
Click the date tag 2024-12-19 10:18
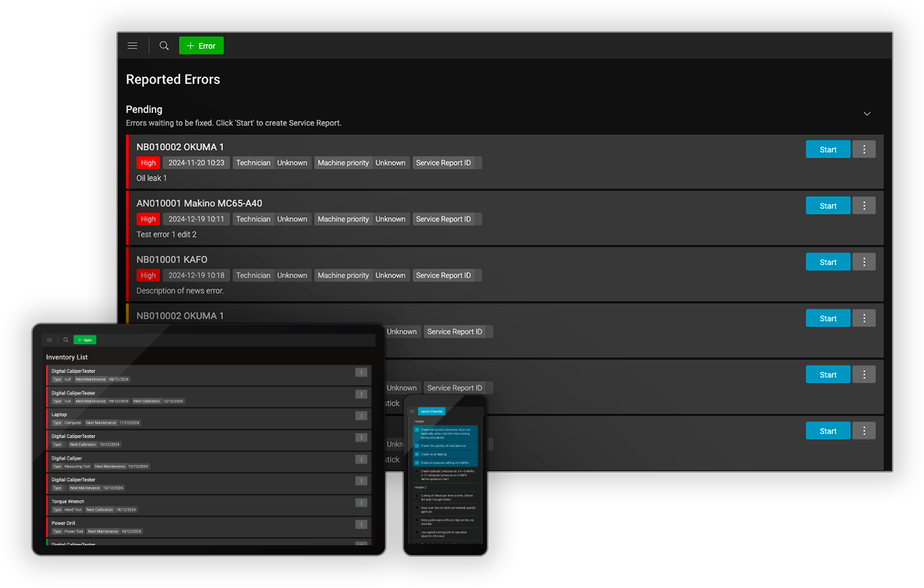point(196,276)
